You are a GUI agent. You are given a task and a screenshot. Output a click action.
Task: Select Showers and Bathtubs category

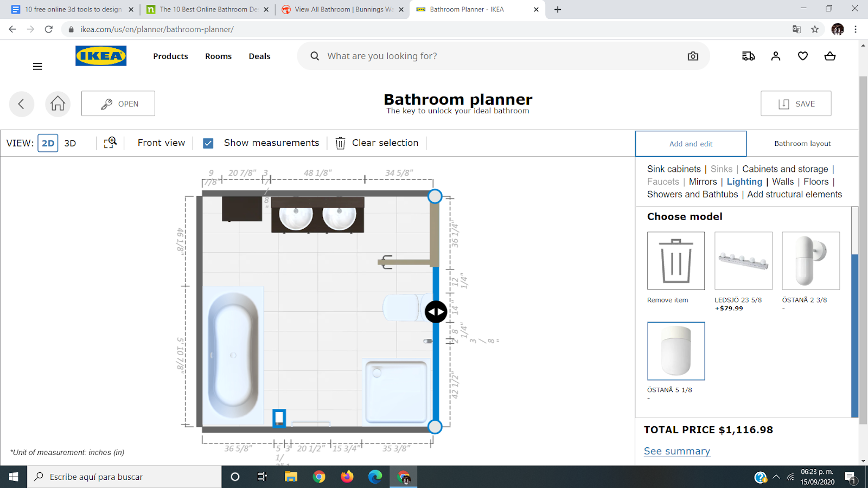(x=692, y=194)
